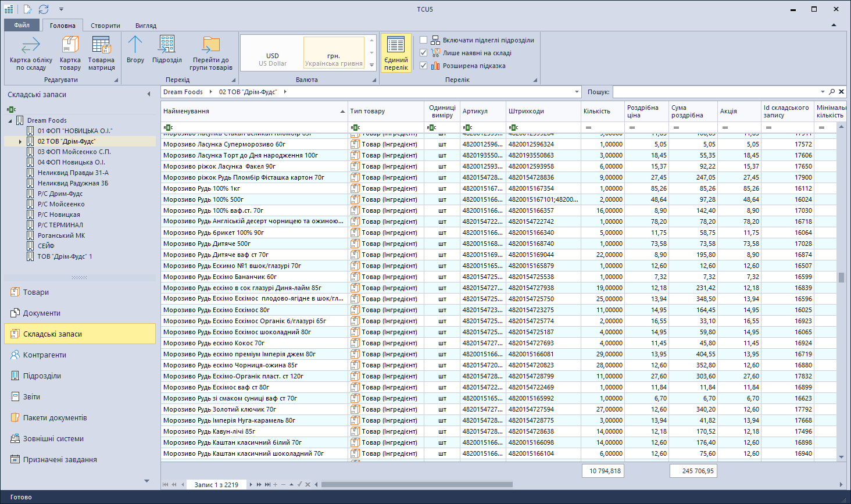Switch to Створити ribbon tab
The width and height of the screenshot is (851, 504).
[105, 26]
